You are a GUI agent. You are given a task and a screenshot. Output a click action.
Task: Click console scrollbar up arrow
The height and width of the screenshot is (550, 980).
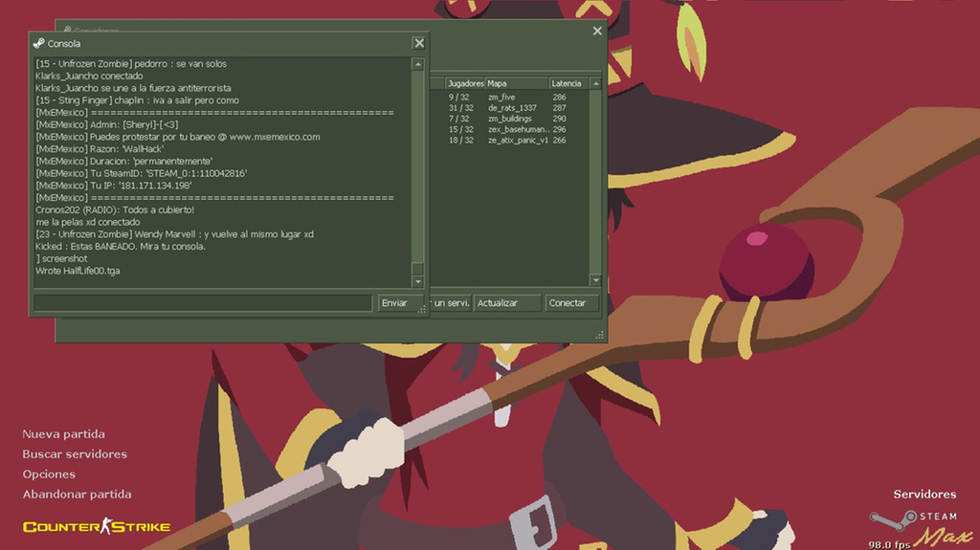coord(417,64)
